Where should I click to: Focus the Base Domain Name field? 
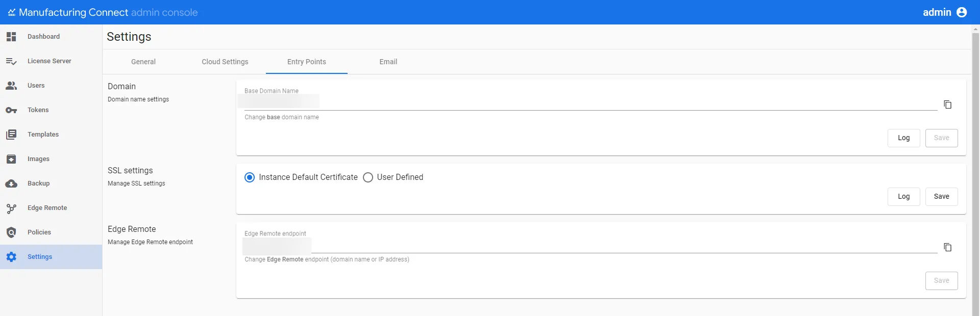[x=591, y=102]
